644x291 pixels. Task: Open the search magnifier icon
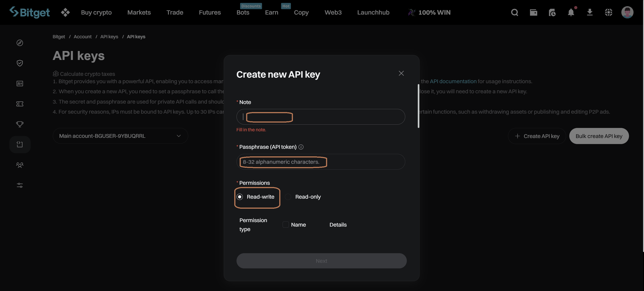tap(514, 12)
